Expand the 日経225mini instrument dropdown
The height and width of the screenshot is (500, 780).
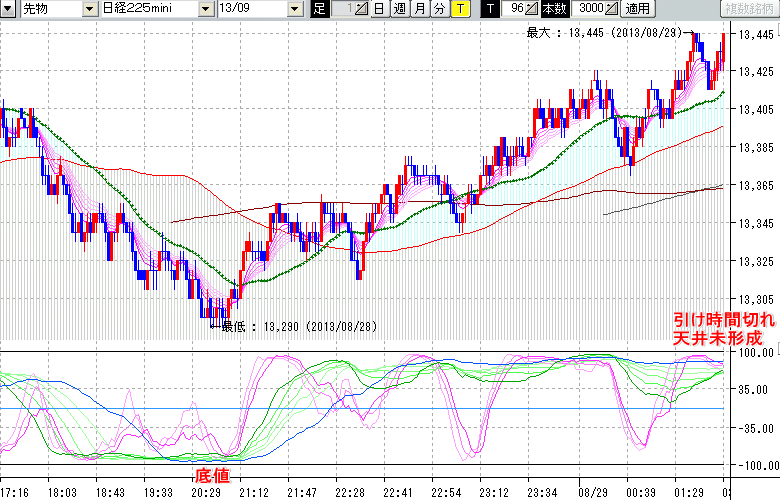tap(205, 9)
